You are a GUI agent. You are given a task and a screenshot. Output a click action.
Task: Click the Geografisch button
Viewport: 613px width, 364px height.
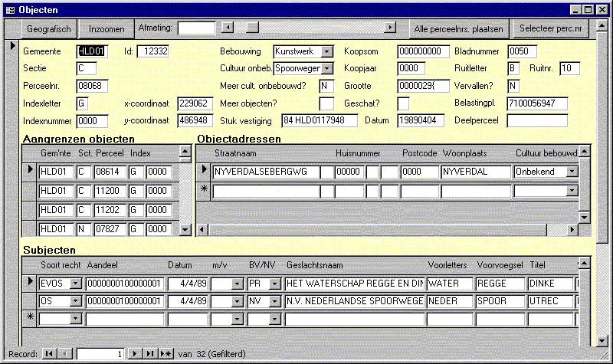coord(49,29)
